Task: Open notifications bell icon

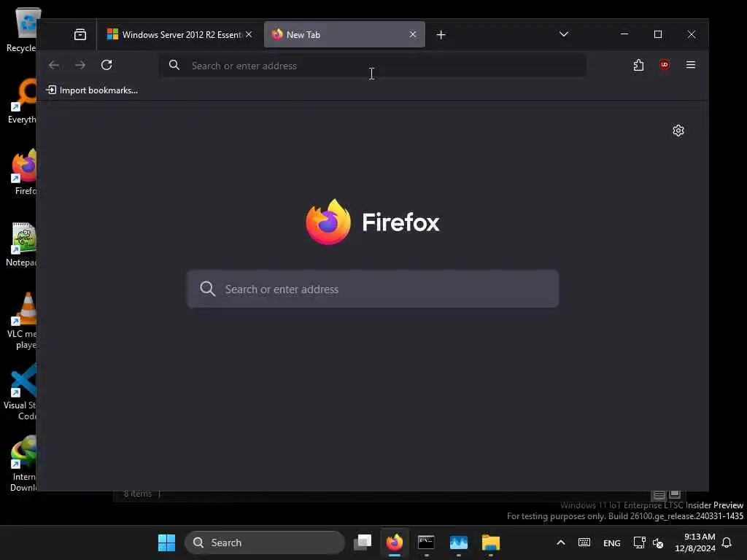Action: (x=727, y=542)
